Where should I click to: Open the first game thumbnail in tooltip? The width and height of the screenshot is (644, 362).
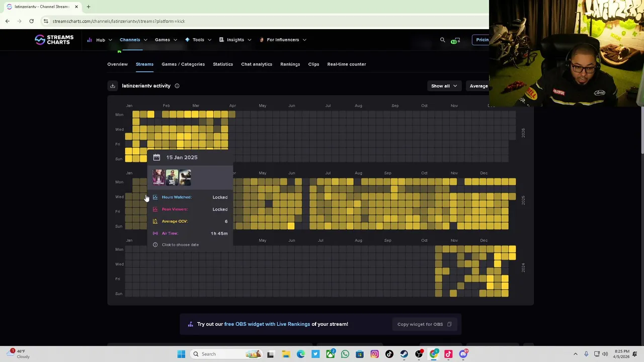click(x=158, y=177)
